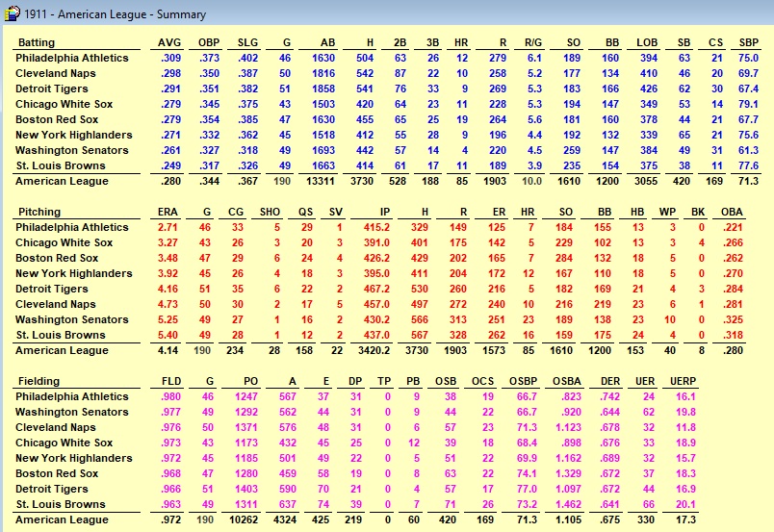This screenshot has height=532, width=774.
Task: Click Philadelphia Athletics' .309 batting average
Action: click(170, 58)
